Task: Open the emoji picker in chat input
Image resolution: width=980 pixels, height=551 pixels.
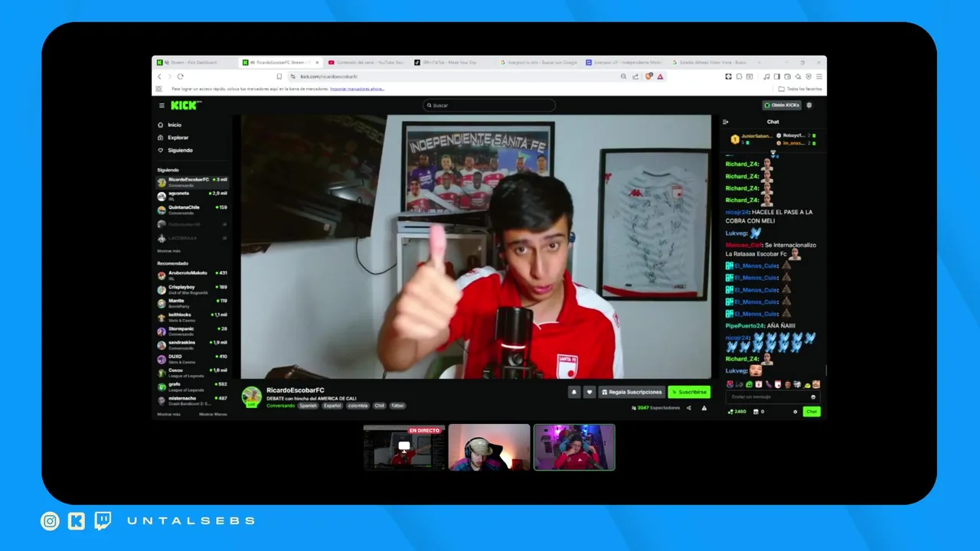Action: [x=813, y=397]
